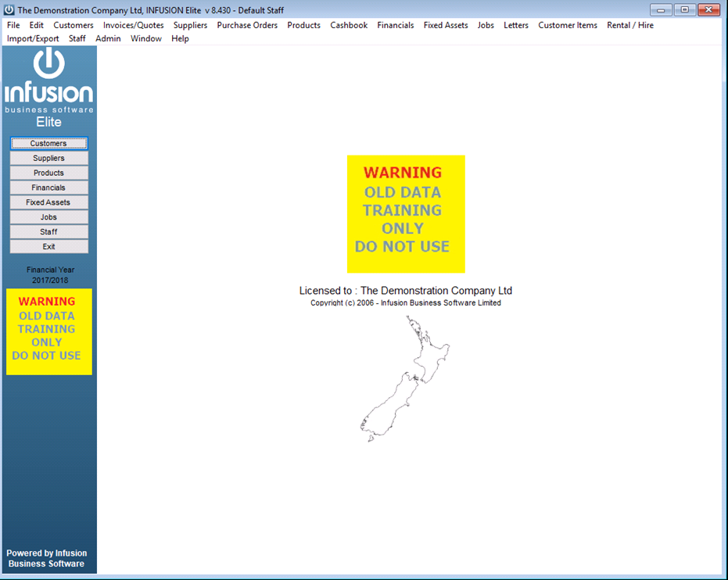The width and height of the screenshot is (728, 580).
Task: Click the Fixed Assets sidebar button
Action: (48, 202)
